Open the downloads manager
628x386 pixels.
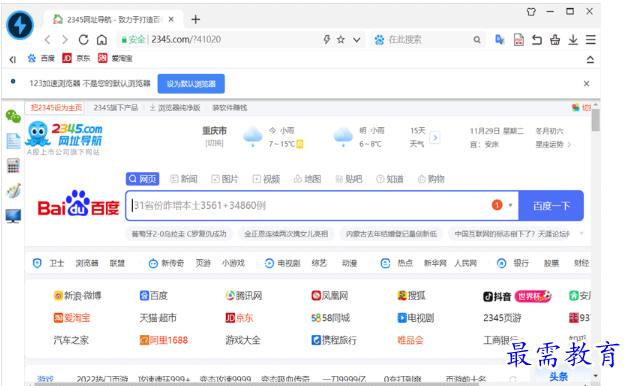click(573, 40)
